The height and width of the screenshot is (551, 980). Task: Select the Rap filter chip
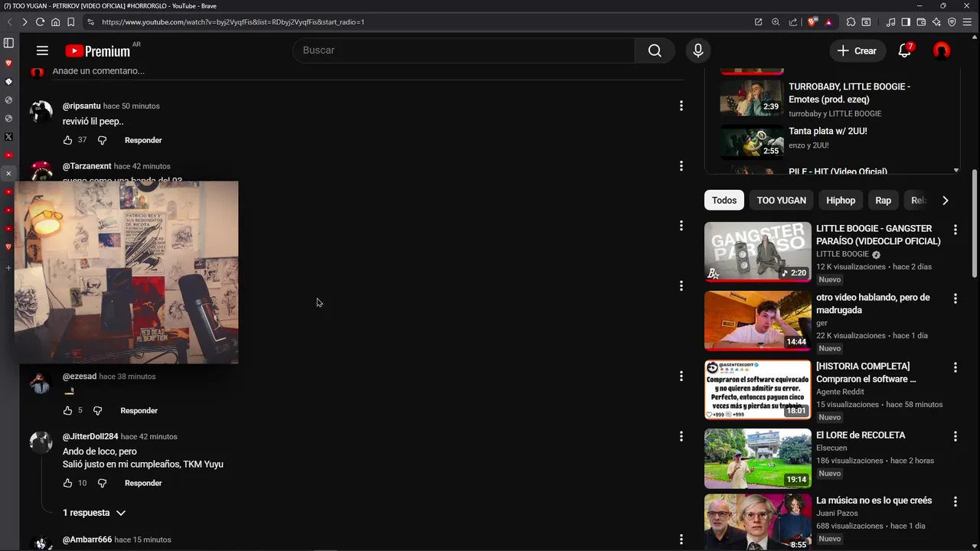coord(883,201)
